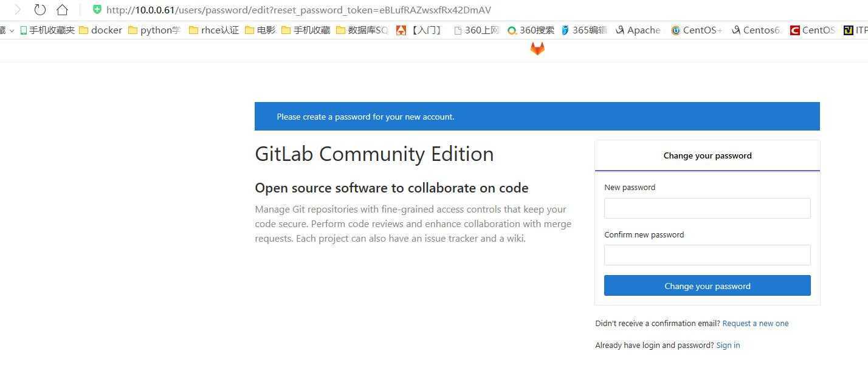Open the 360搜索 bookmark
The image size is (868, 385).
[531, 30]
